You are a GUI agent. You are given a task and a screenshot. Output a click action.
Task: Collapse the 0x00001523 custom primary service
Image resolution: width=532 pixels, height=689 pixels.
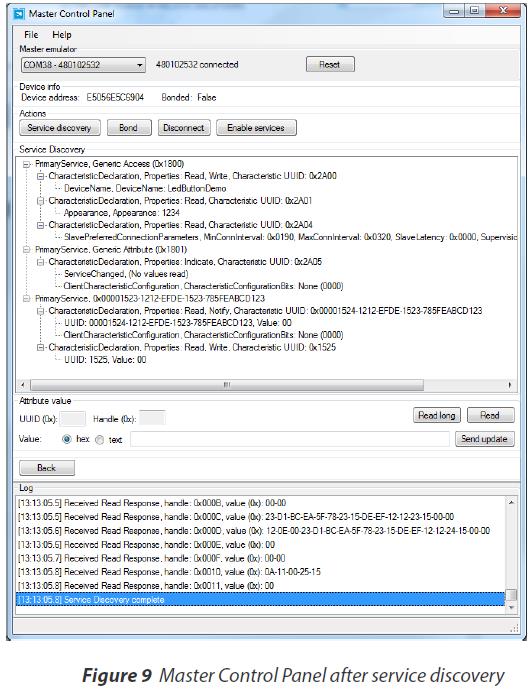coord(26,299)
